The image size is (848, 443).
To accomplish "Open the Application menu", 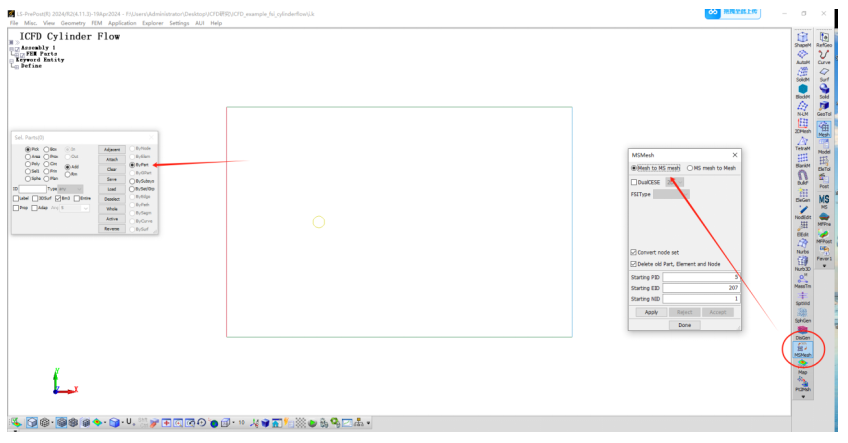I will [122, 23].
